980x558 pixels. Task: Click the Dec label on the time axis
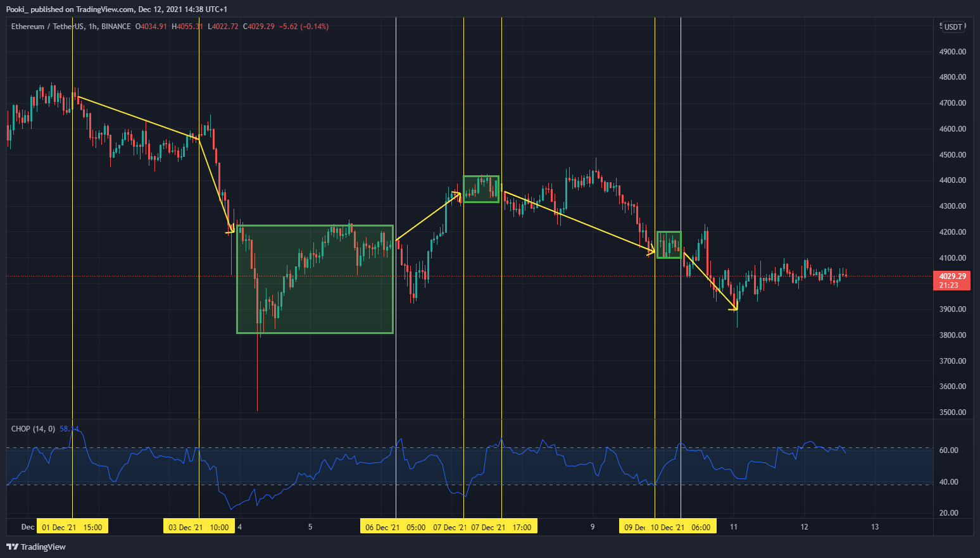click(x=27, y=526)
